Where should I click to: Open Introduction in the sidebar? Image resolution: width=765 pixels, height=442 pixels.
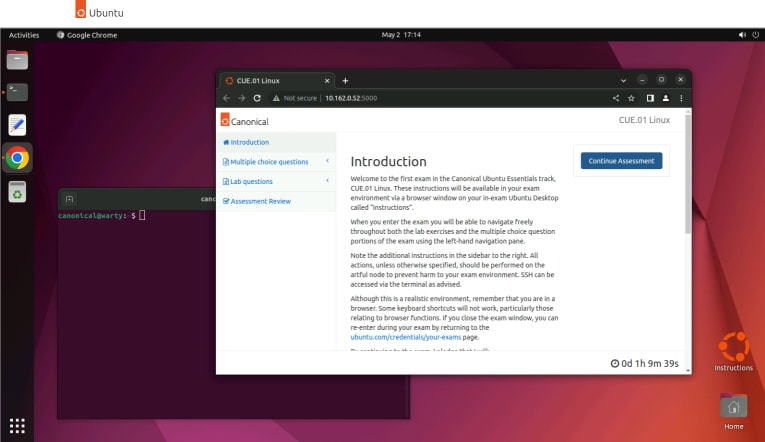click(x=276, y=142)
